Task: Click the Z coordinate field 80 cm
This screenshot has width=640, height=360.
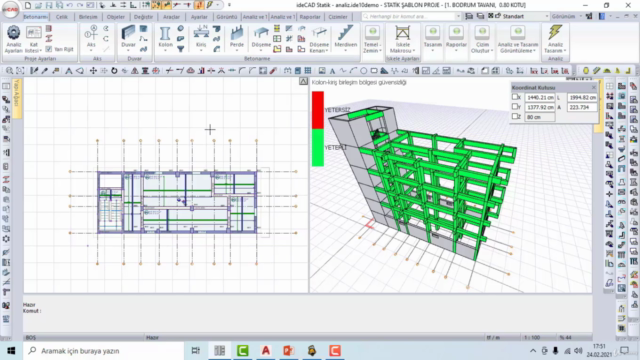Action: [540, 117]
